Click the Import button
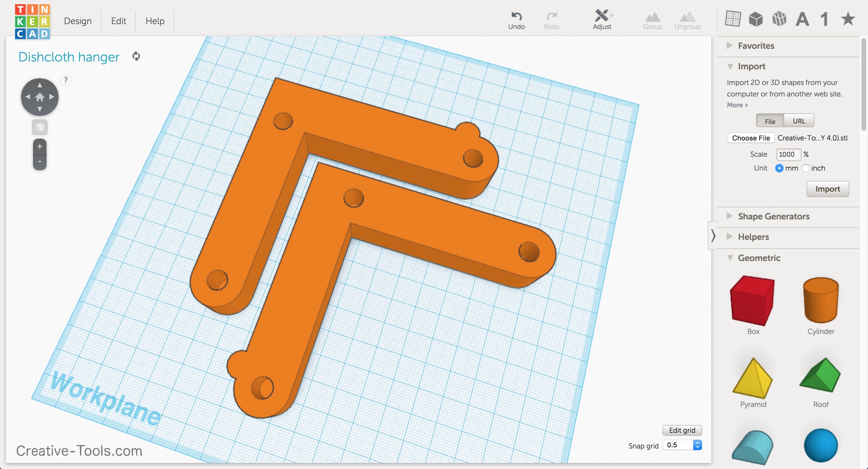This screenshot has height=469, width=868. coord(828,189)
